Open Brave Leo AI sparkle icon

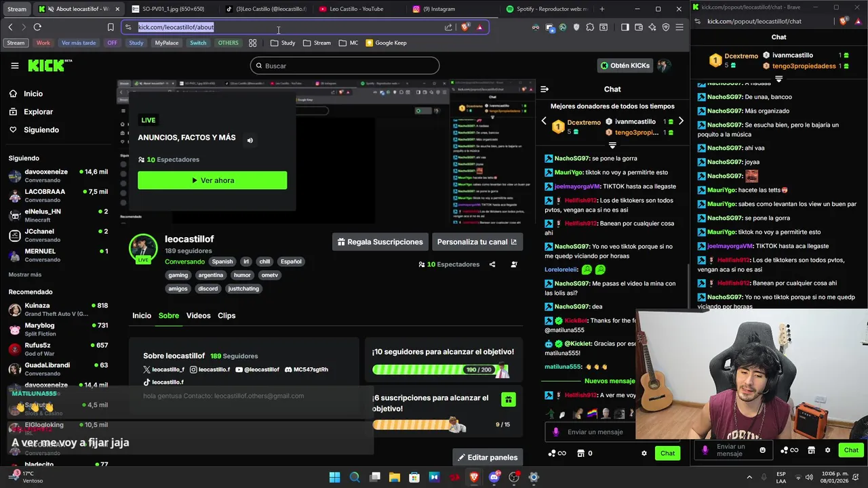click(x=652, y=27)
